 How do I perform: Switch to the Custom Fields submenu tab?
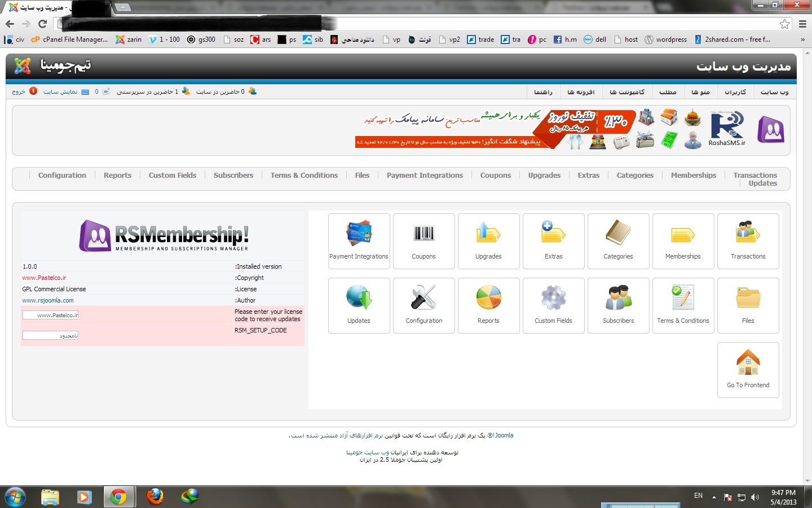(173, 176)
